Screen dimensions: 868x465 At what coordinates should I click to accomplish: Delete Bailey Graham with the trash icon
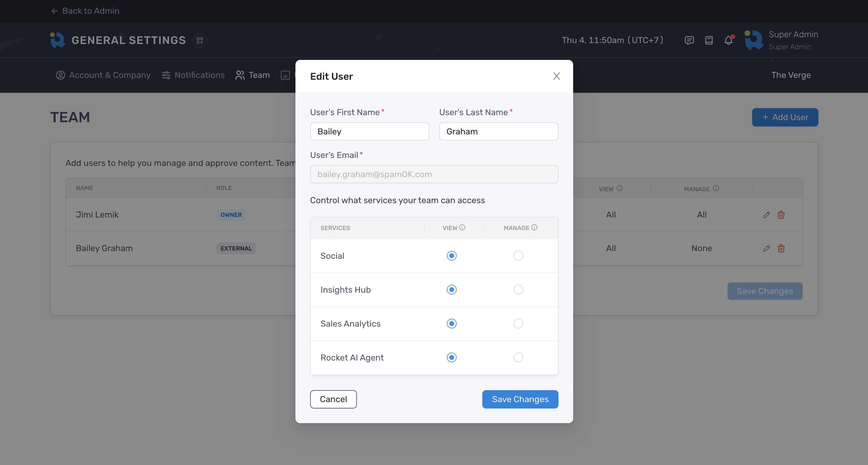tap(781, 248)
